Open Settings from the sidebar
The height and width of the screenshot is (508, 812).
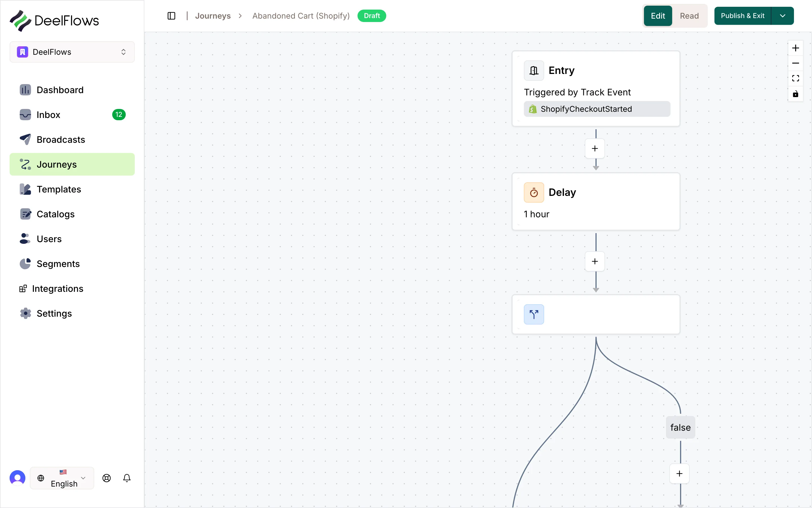(72, 314)
